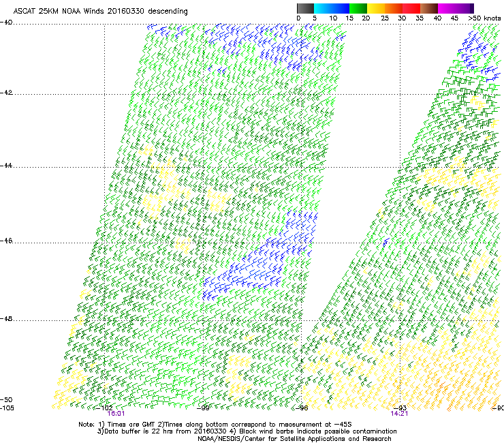This screenshot has height=443, width=504.
Task: Click the gray 0-5 knots color swatch
Action: 305,8
